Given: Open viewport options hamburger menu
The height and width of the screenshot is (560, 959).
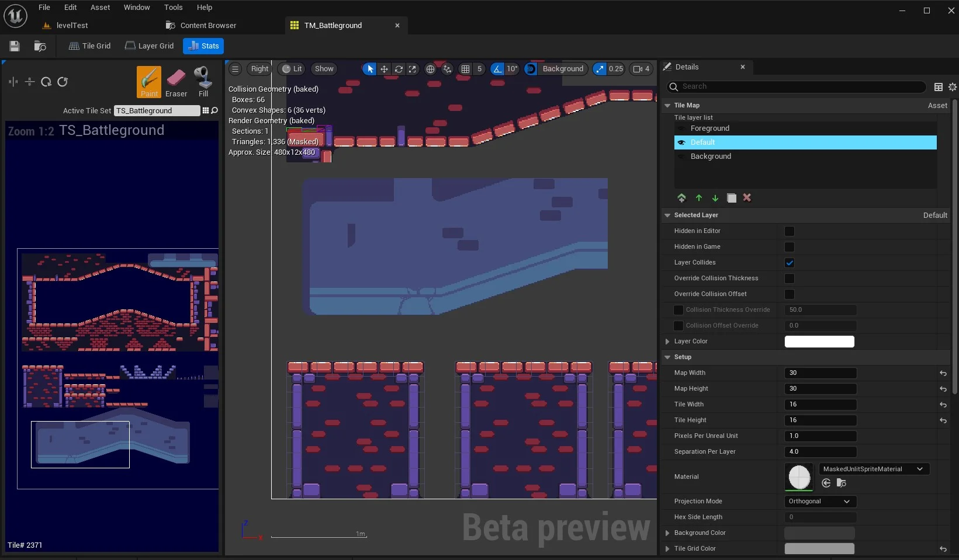Looking at the screenshot, I should click(235, 69).
